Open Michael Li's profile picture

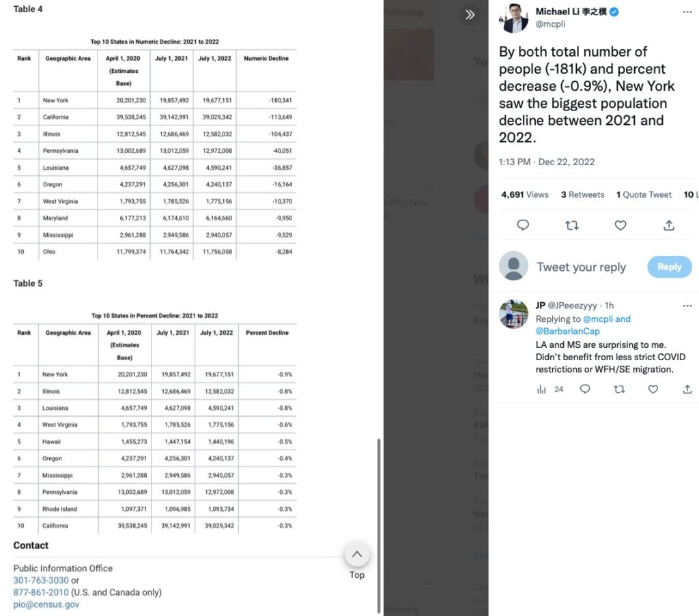click(x=515, y=18)
